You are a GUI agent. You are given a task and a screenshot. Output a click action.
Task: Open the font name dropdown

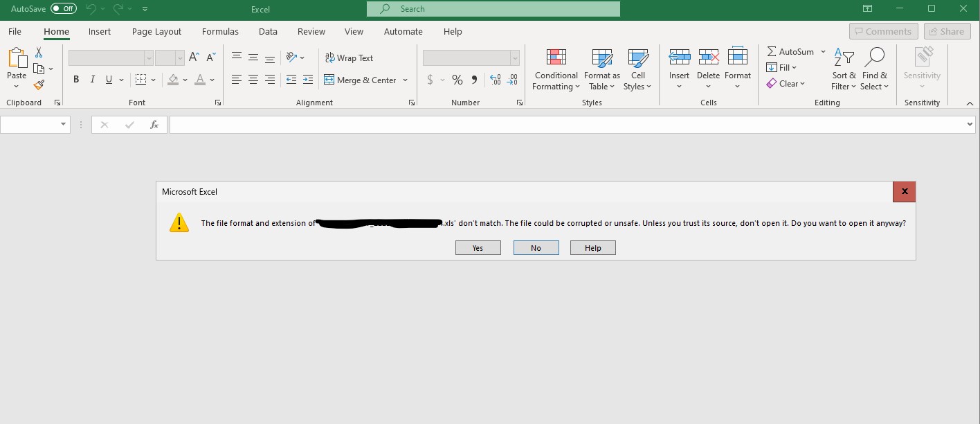click(149, 58)
